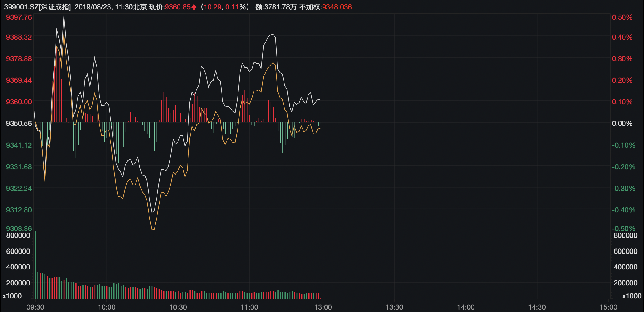Click the red up arrow beside current price

[194, 7]
